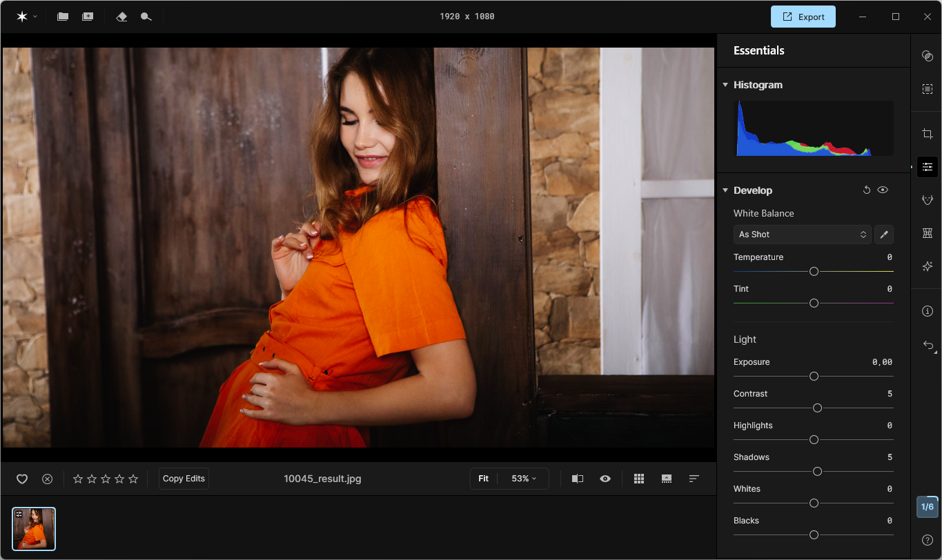This screenshot has height=560, width=942.
Task: Click the Export button
Action: pyautogui.click(x=803, y=17)
